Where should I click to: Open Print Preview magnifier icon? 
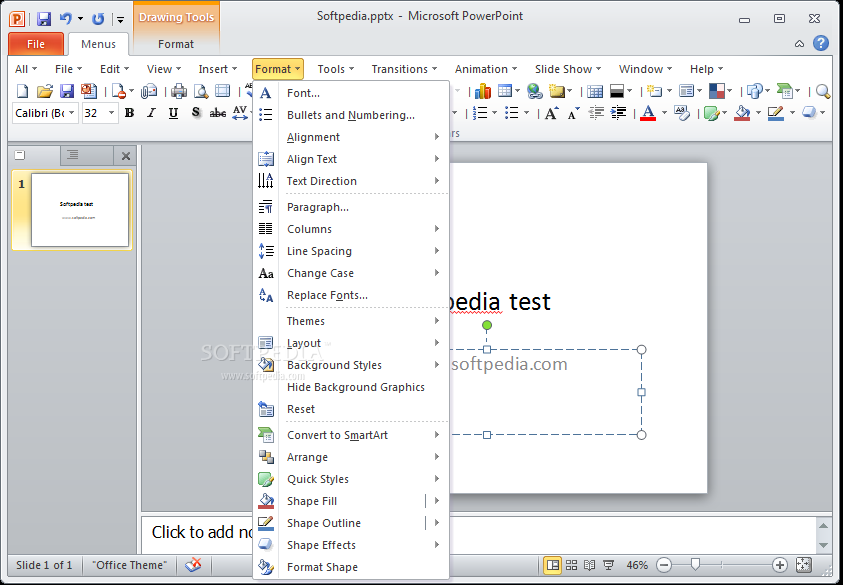point(201,91)
